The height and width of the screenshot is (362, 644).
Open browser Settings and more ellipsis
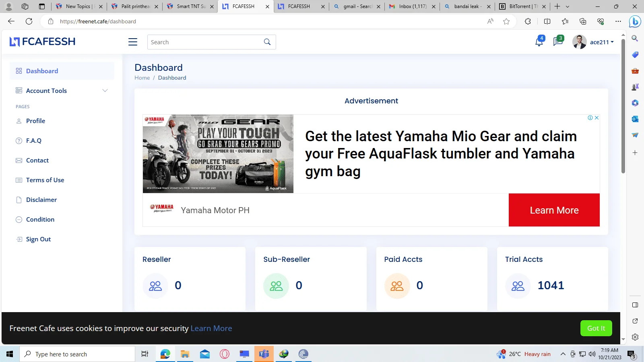[618, 21]
